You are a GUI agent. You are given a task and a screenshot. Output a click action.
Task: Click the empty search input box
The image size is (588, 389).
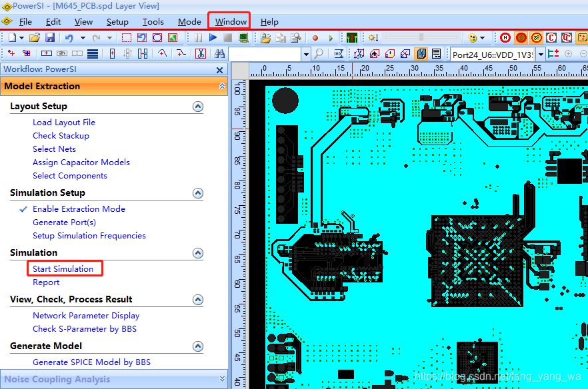pos(265,55)
